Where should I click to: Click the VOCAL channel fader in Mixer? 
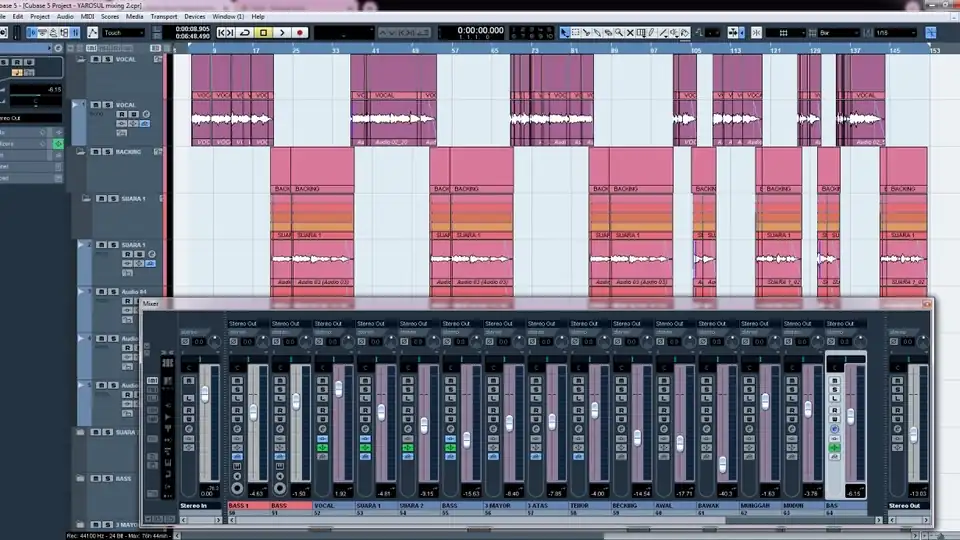(339, 388)
